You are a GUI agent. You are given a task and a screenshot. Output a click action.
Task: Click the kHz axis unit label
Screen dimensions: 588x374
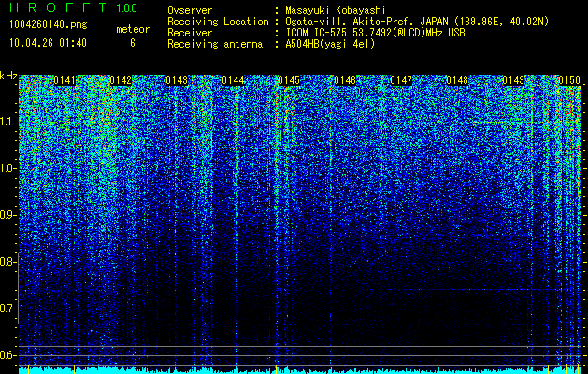[x=8, y=76]
